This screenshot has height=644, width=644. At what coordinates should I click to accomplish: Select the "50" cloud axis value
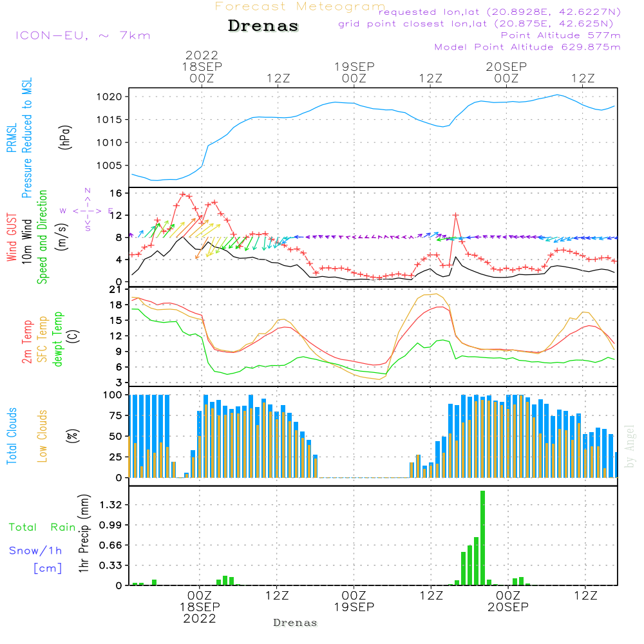pos(116,437)
